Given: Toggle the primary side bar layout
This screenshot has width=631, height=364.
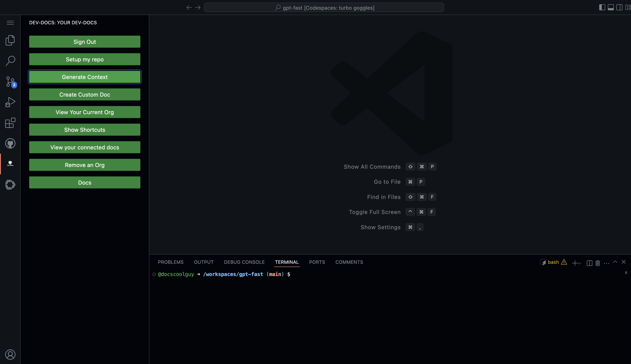Looking at the screenshot, I should pyautogui.click(x=602, y=8).
